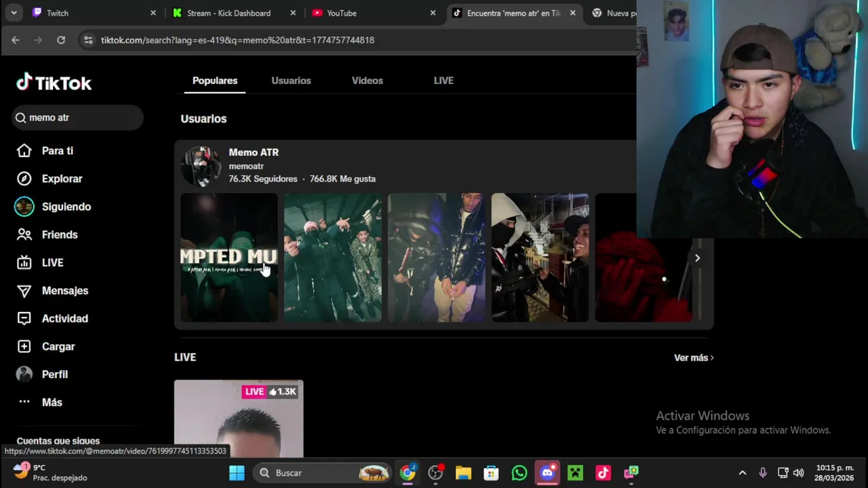868x488 pixels.
Task: Open the thumbnail with masked white hoodie
Action: (540, 258)
